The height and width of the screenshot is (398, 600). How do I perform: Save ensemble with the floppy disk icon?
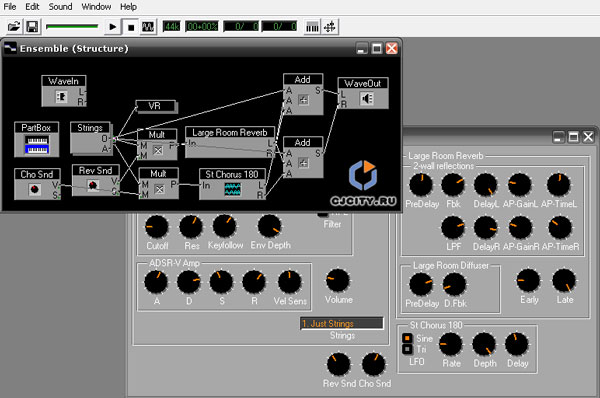click(x=33, y=27)
